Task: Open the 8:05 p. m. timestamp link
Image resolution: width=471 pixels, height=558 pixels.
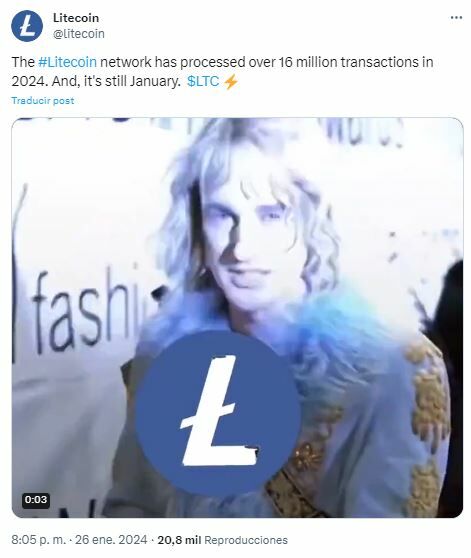Action: coord(38,540)
